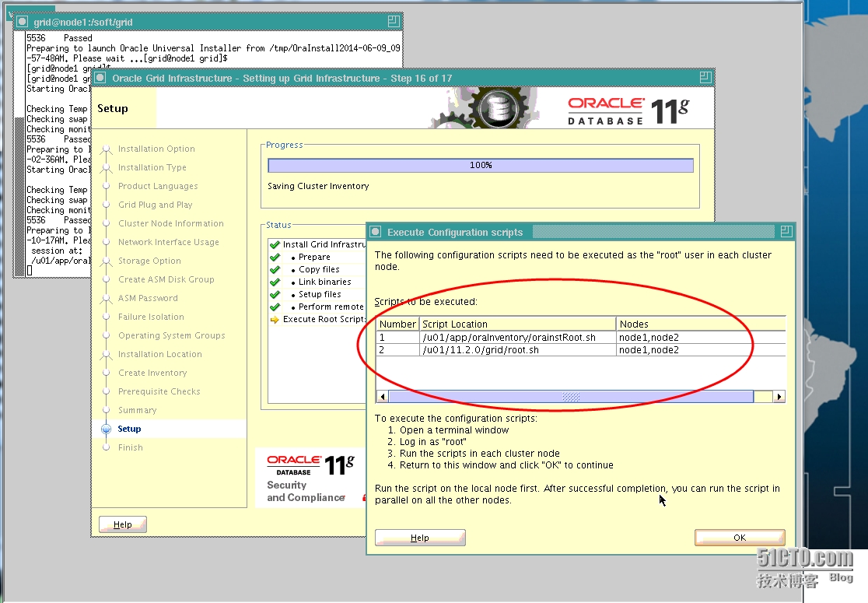868x603 pixels.
Task: Click window menu icon of Execute Configuration scripts dialog
Action: coord(376,232)
